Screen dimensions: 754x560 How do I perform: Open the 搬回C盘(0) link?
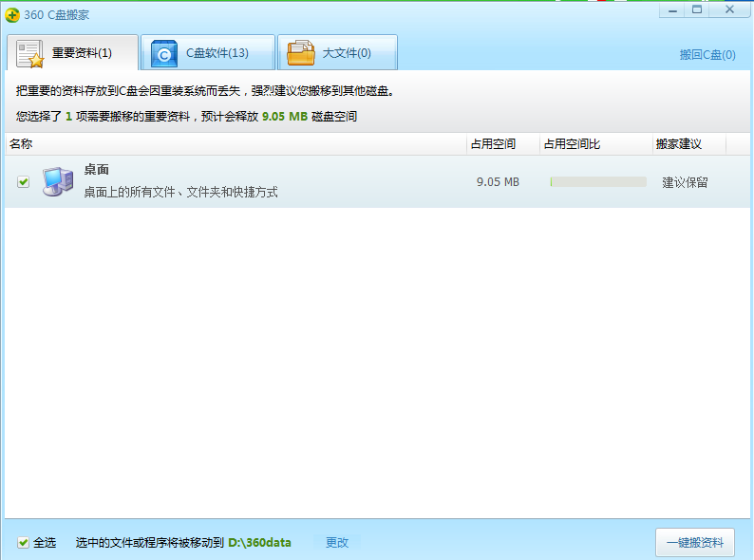[x=707, y=55]
